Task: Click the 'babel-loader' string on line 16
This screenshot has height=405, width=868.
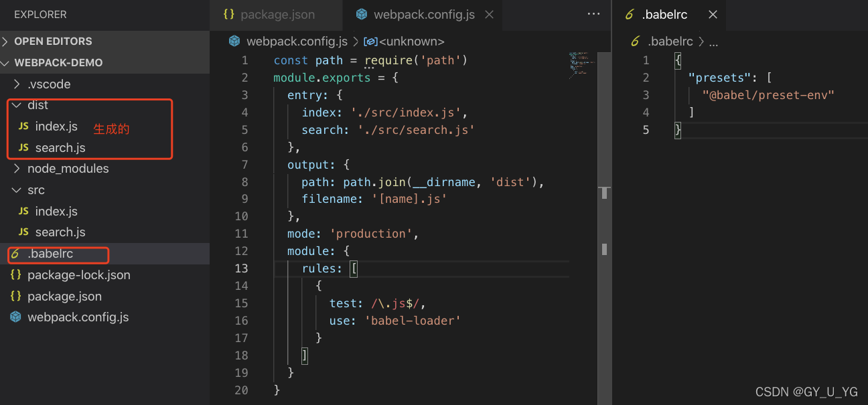Action: tap(413, 321)
